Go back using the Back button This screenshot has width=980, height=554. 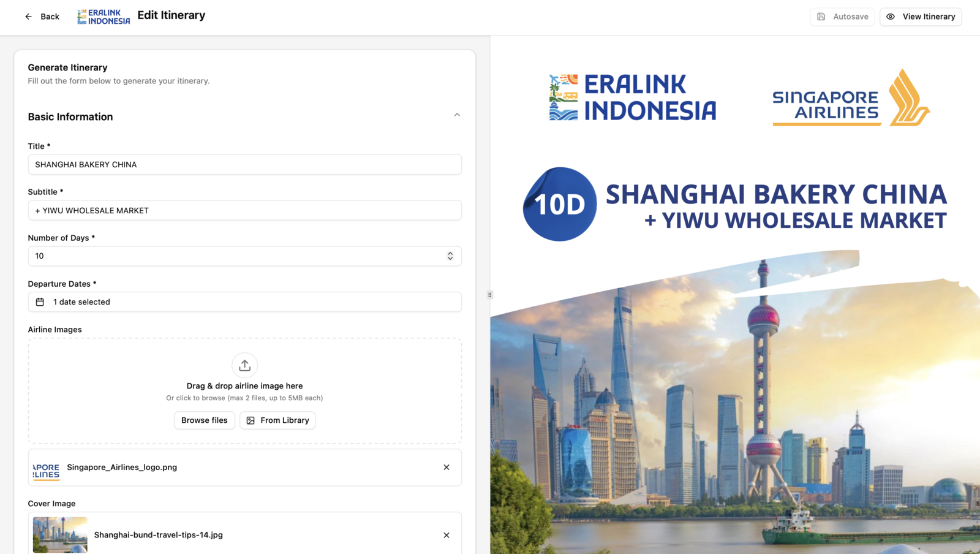click(x=42, y=17)
